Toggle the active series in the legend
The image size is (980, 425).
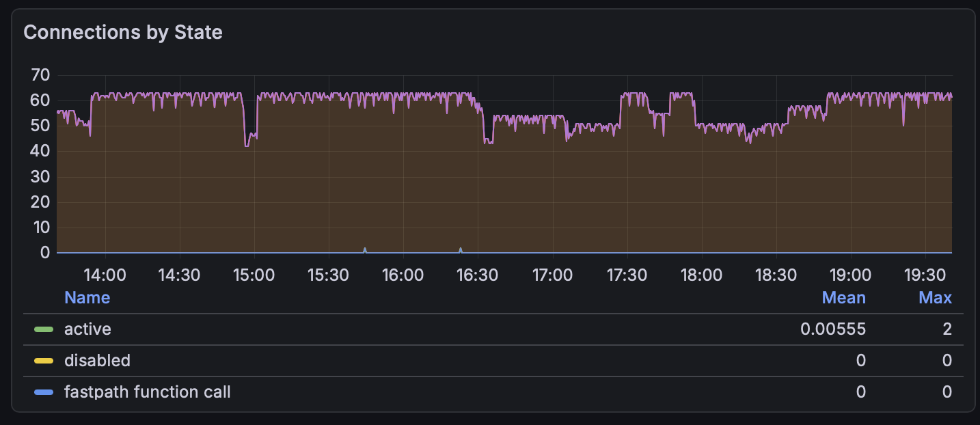tap(87, 329)
